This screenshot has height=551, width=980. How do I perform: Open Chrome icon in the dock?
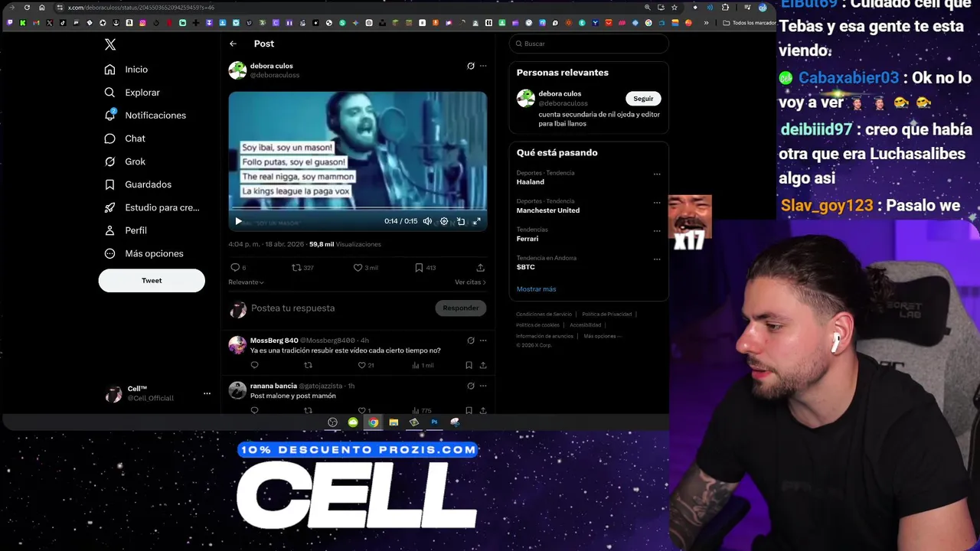tap(373, 422)
